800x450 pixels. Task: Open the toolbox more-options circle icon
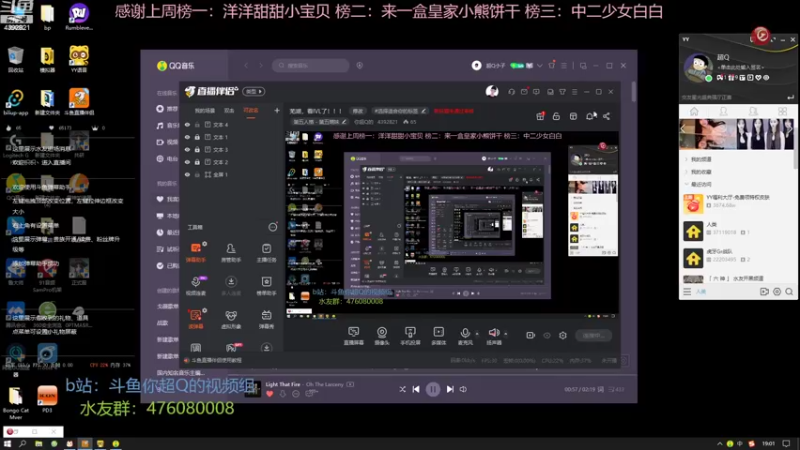click(273, 227)
